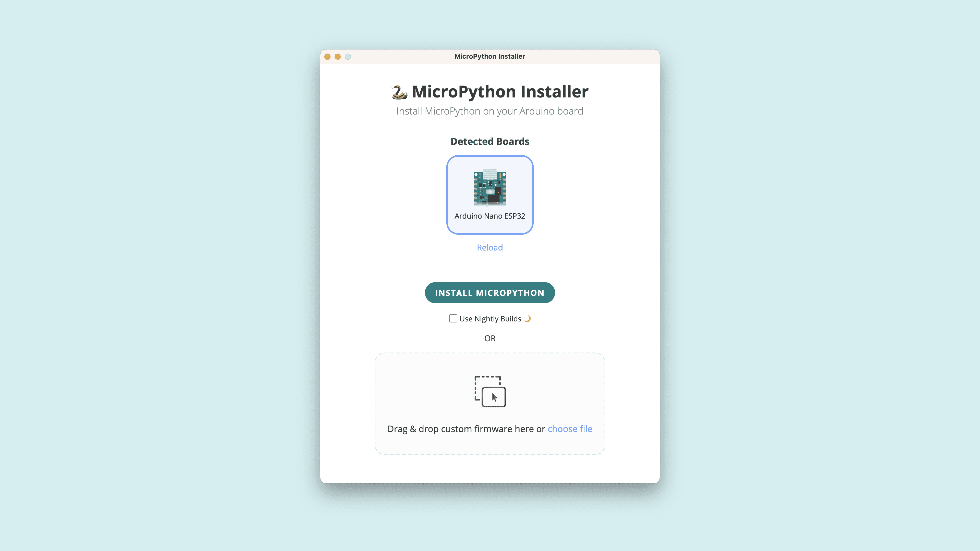Click the red close window button
Screen dimensions: 980x551
(327, 57)
